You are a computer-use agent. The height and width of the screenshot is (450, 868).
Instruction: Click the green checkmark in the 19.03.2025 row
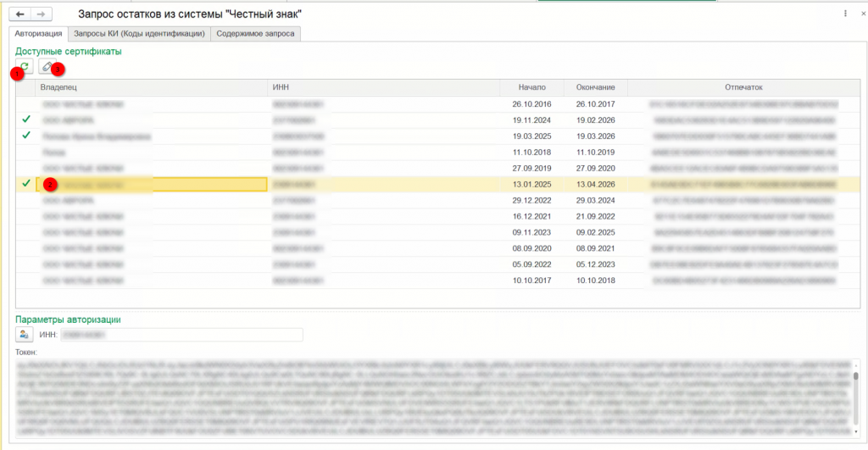[26, 136]
